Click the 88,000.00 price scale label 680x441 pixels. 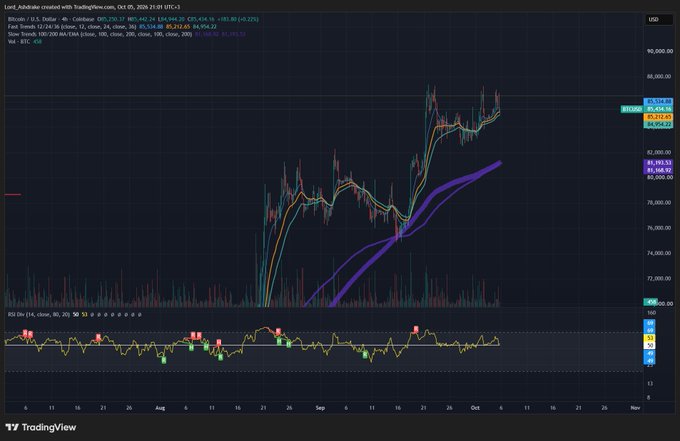[659, 77]
